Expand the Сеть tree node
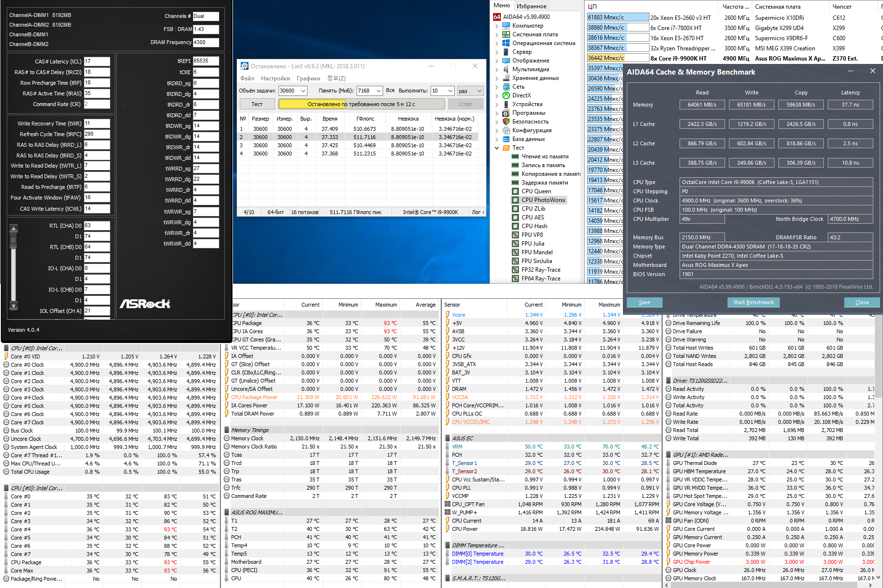883x588 pixels. 497,87
